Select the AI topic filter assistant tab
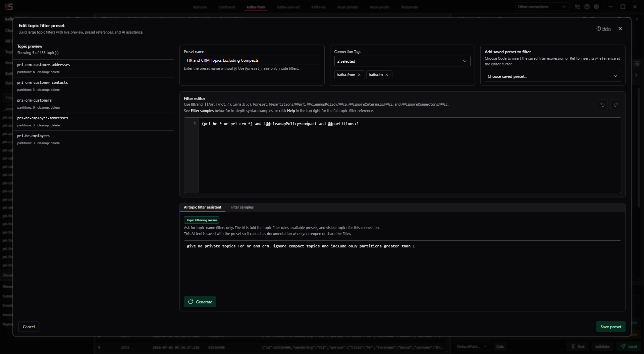Screen dimensions: 644x354 tap(202, 207)
